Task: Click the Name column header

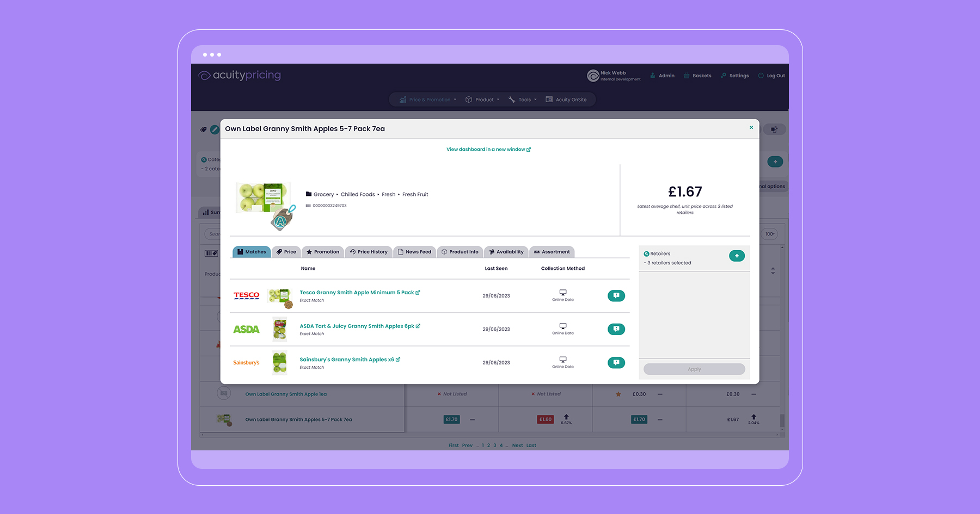Action: pyautogui.click(x=308, y=269)
